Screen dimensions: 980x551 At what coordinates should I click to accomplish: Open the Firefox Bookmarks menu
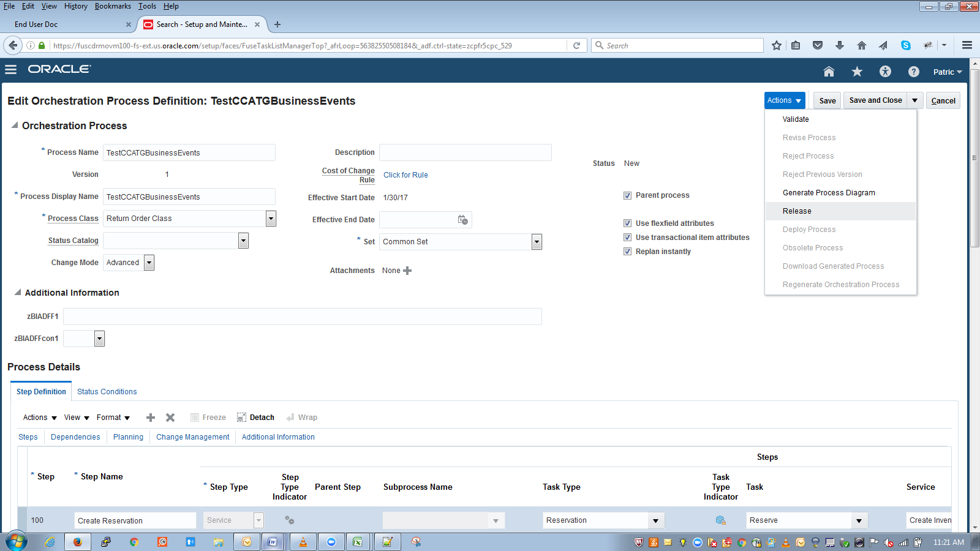[x=113, y=6]
